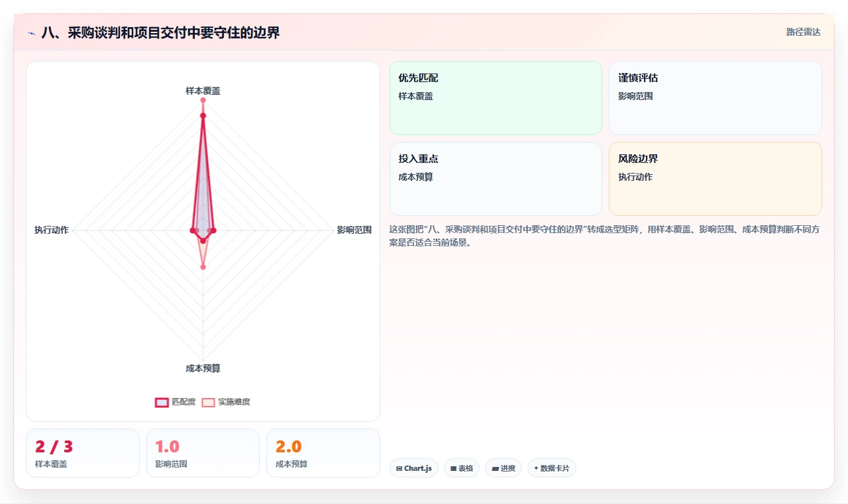Image resolution: width=848 pixels, height=504 pixels.
Task: Click the description paragraph under the cards
Action: [606, 236]
